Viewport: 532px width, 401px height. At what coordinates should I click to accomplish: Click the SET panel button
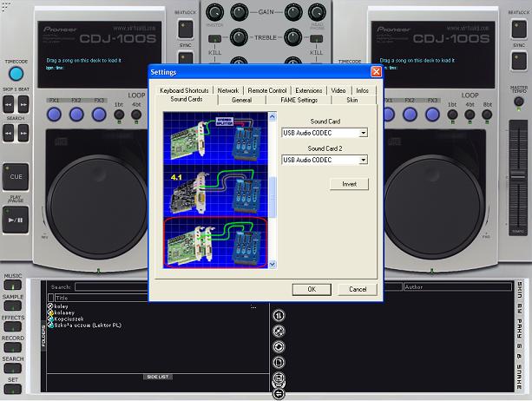[12, 389]
